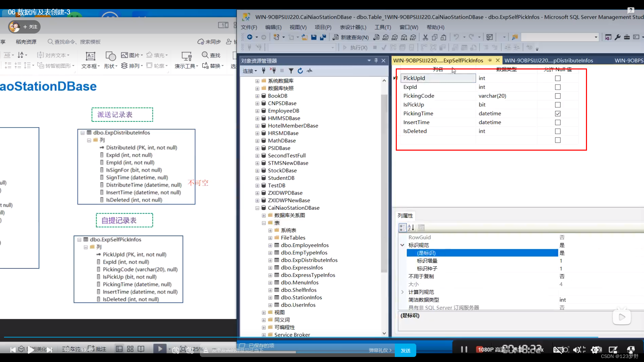Pause the video playback
The width and height of the screenshot is (644, 362).
(464, 350)
